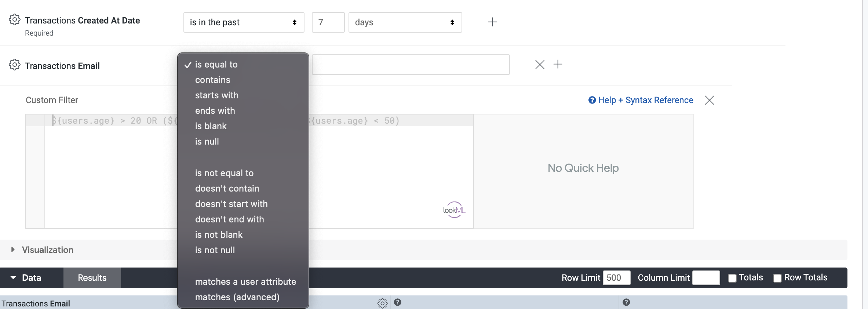Enable the Row Totals checkbox
This screenshot has width=868, height=309.
click(x=777, y=278)
